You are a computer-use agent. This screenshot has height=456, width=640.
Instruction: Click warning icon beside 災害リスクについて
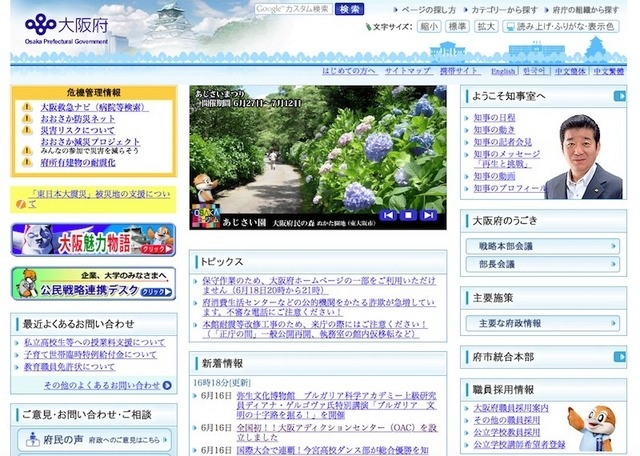(27, 130)
